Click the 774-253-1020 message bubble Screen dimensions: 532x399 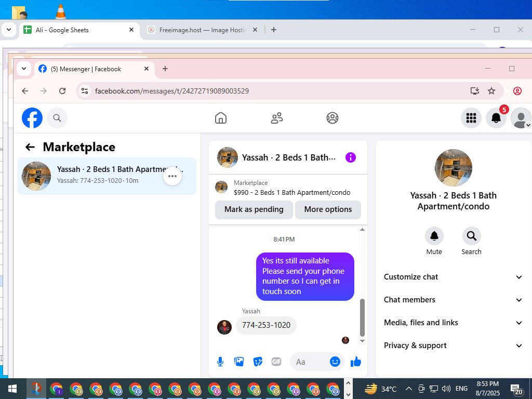(x=266, y=325)
